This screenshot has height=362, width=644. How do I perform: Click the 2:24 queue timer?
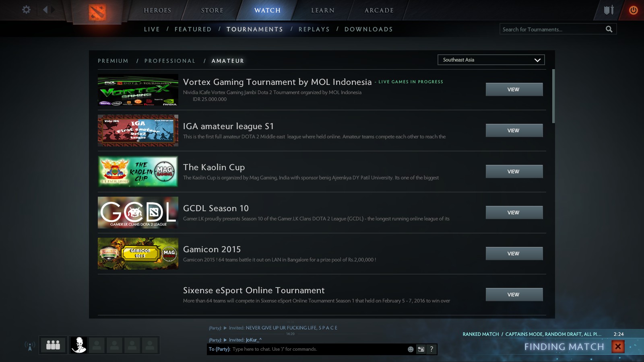click(x=619, y=334)
